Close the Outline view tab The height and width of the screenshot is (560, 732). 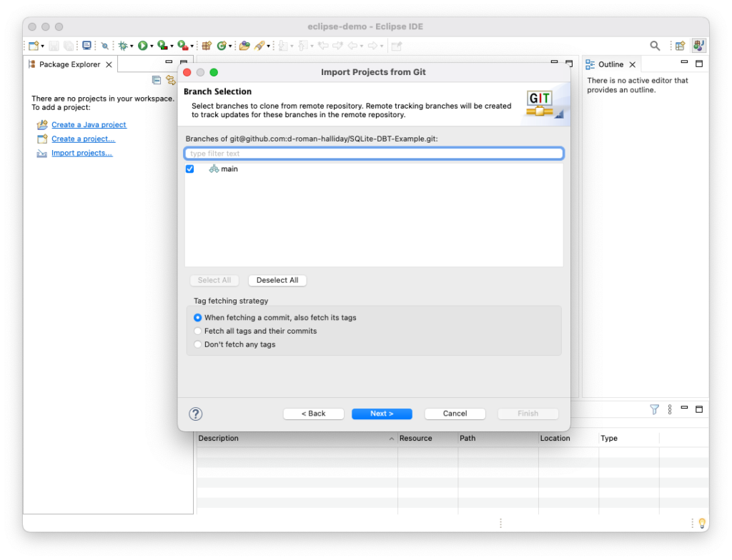coord(633,64)
